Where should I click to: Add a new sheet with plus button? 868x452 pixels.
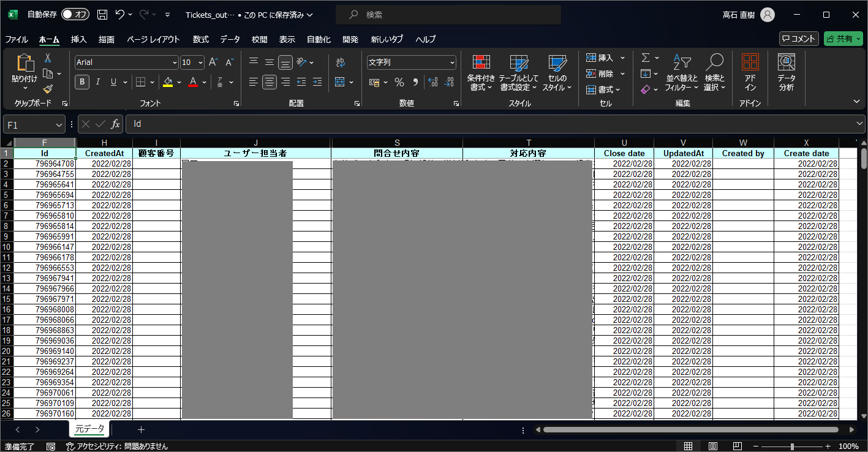click(x=142, y=429)
